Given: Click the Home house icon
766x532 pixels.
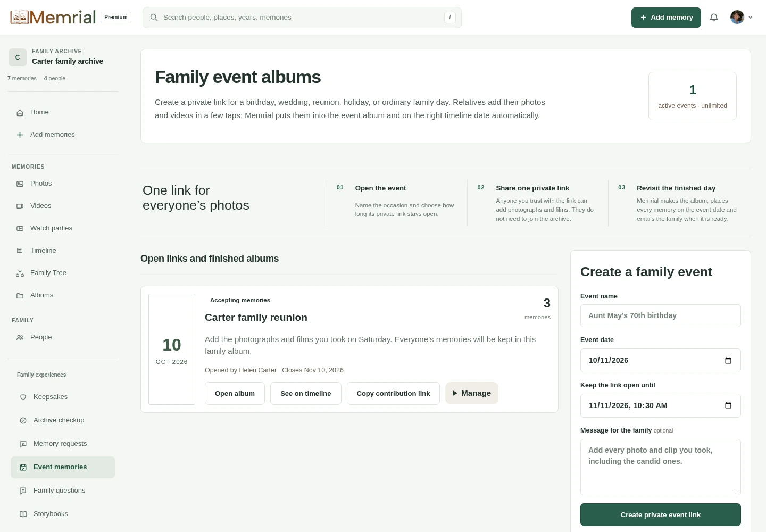Looking at the screenshot, I should click(x=20, y=112).
